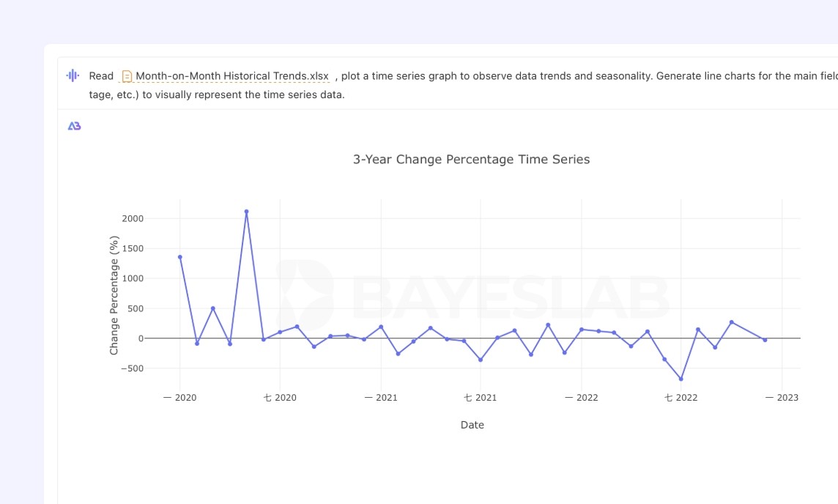Click the 2023 tick label on the x-axis
The width and height of the screenshot is (838, 504).
782,398
